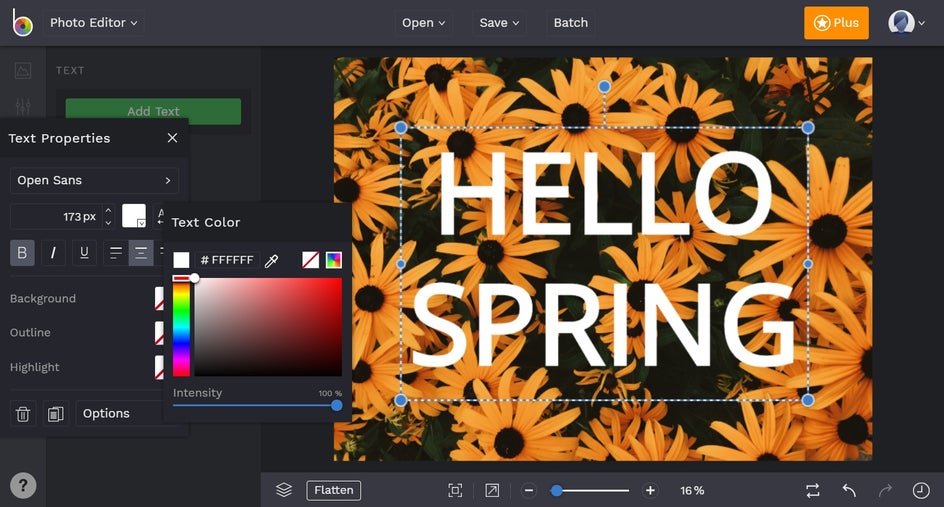This screenshot has width=944, height=507.
Task: Duplicate the text layer icon
Action: click(x=55, y=414)
